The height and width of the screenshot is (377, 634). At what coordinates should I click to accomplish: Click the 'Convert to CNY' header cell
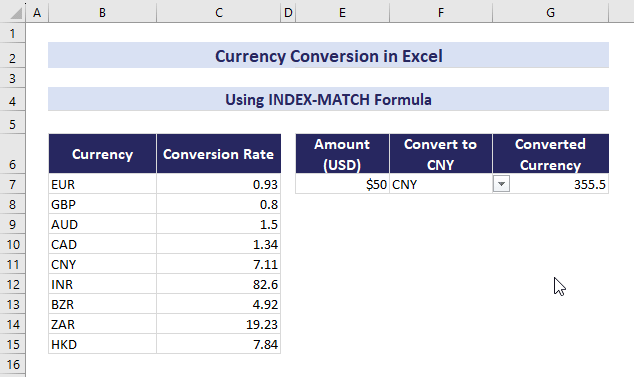point(441,154)
